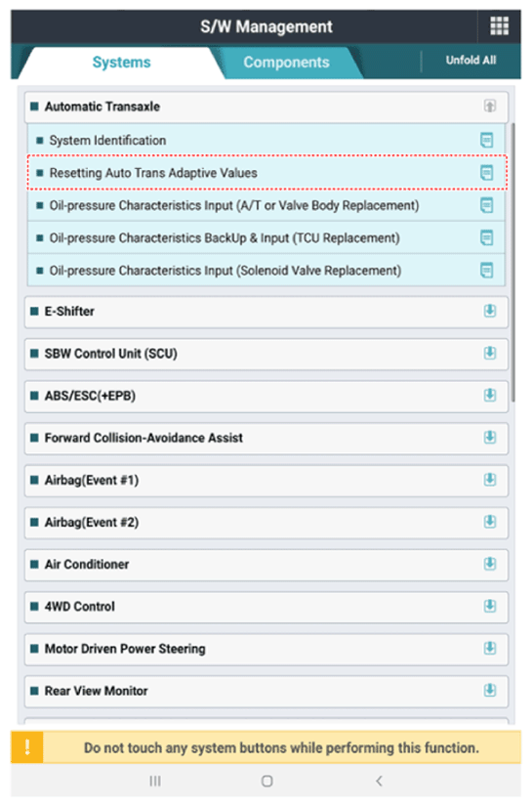532x806 pixels.
Task: Expand the Airbag(Event #1) section
Action: [x=490, y=479]
